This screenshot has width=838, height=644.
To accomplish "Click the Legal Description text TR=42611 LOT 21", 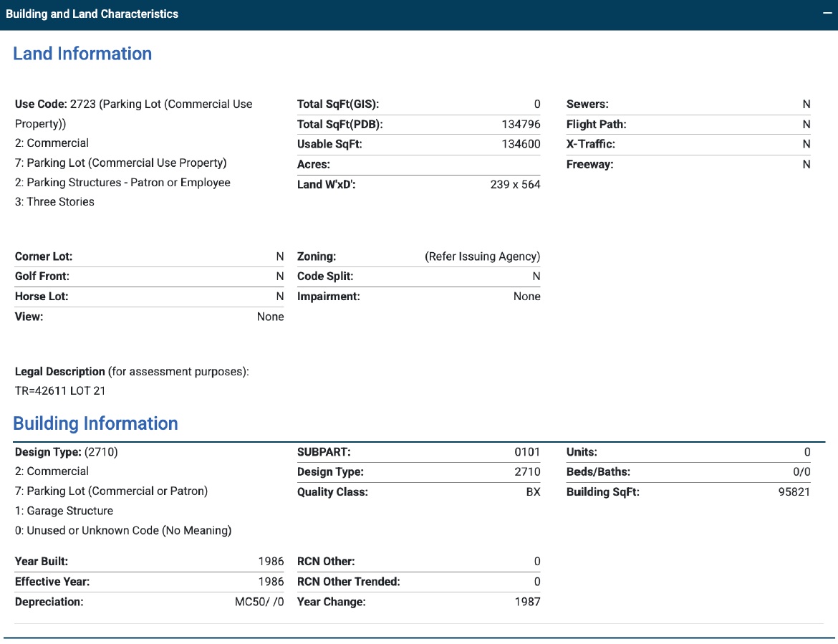I will click(60, 391).
